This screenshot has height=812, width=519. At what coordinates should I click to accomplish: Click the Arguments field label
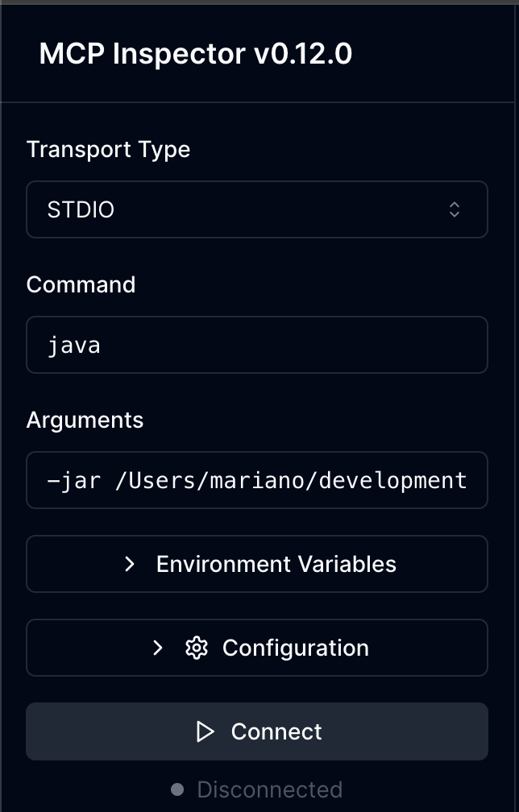point(85,420)
